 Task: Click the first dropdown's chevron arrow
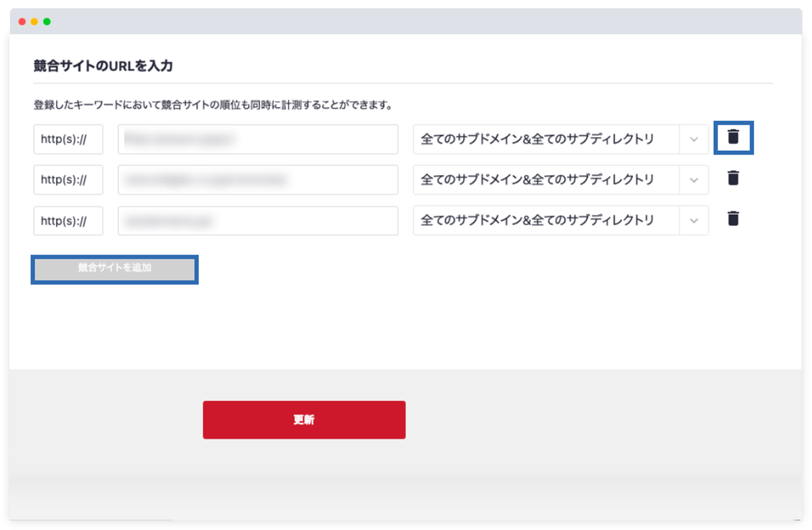[693, 139]
